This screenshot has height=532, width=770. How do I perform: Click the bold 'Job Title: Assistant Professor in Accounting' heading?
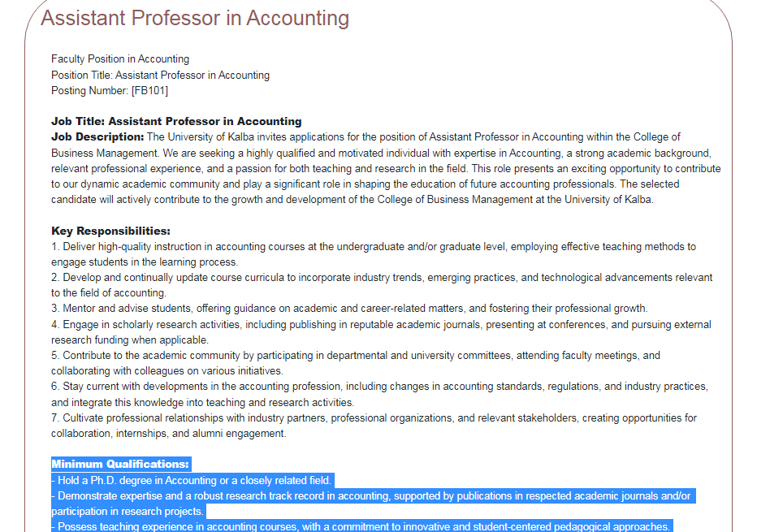point(176,122)
